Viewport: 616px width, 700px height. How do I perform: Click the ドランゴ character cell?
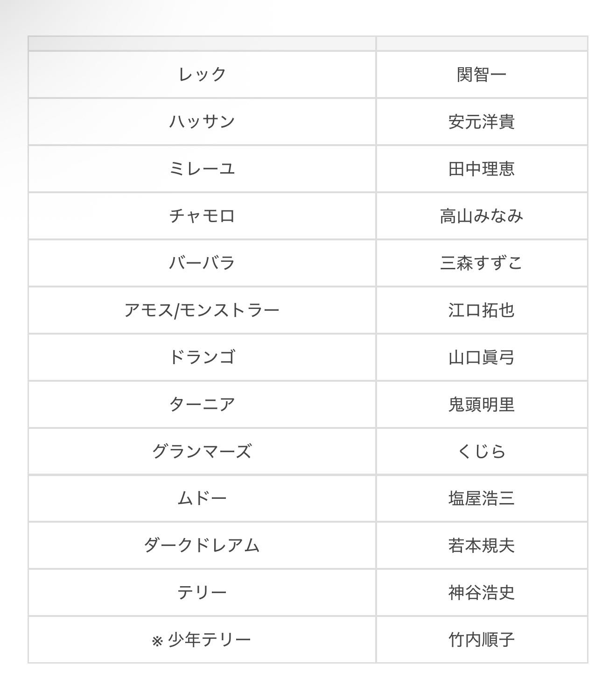202,357
